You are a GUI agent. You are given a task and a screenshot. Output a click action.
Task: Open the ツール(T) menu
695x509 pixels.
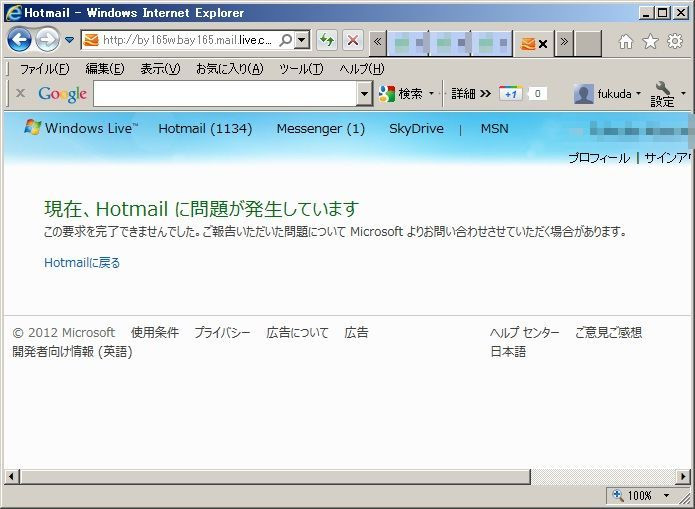301,69
